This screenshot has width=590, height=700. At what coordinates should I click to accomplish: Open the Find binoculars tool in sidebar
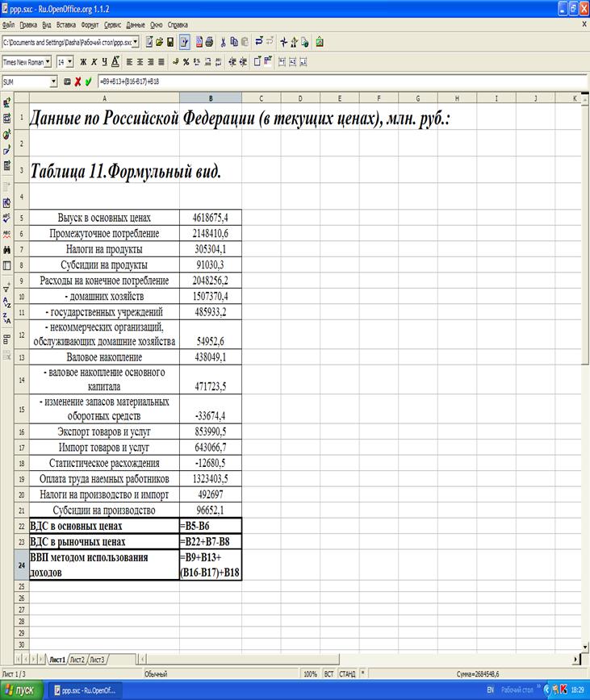(6, 250)
